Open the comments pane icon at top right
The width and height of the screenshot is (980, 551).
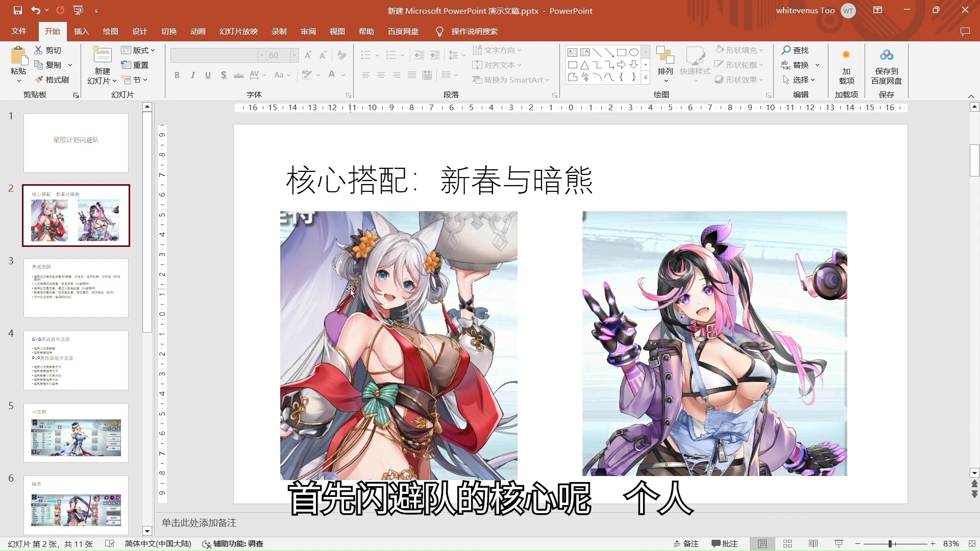pos(965,32)
